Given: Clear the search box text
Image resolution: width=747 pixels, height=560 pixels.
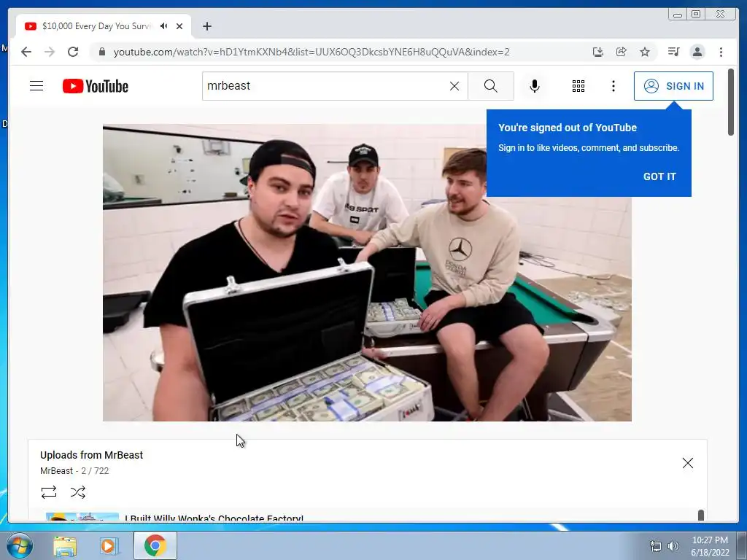Looking at the screenshot, I should point(454,86).
